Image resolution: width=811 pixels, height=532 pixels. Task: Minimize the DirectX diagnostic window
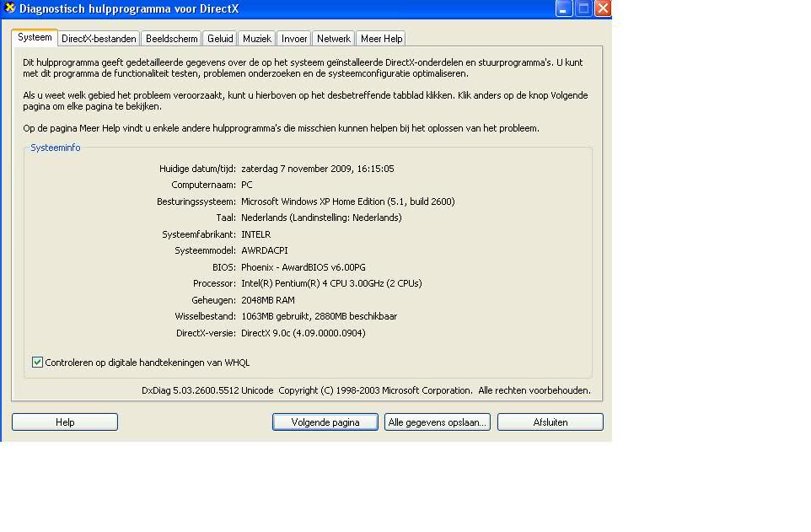click(564, 8)
